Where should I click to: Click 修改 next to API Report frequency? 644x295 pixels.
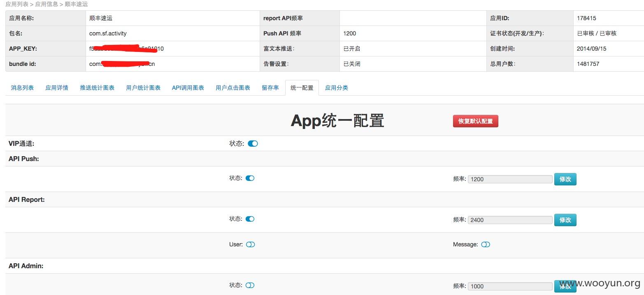(565, 220)
